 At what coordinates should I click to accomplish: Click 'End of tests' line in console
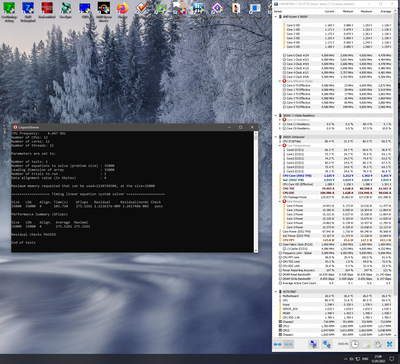click(x=24, y=243)
